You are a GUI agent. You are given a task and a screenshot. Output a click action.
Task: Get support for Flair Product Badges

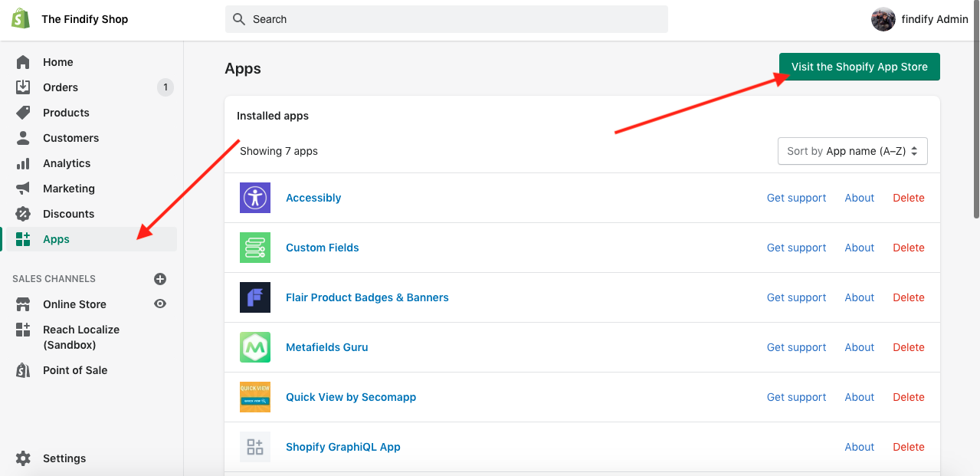click(x=797, y=297)
